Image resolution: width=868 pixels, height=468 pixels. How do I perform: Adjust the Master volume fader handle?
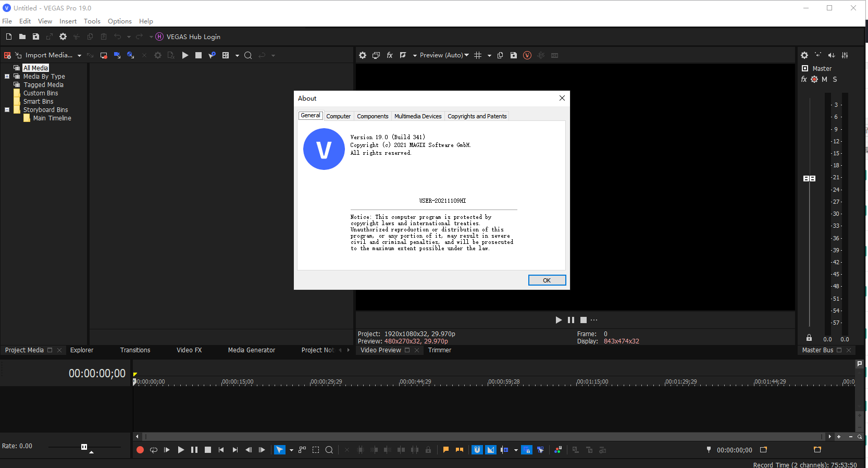[x=809, y=178]
